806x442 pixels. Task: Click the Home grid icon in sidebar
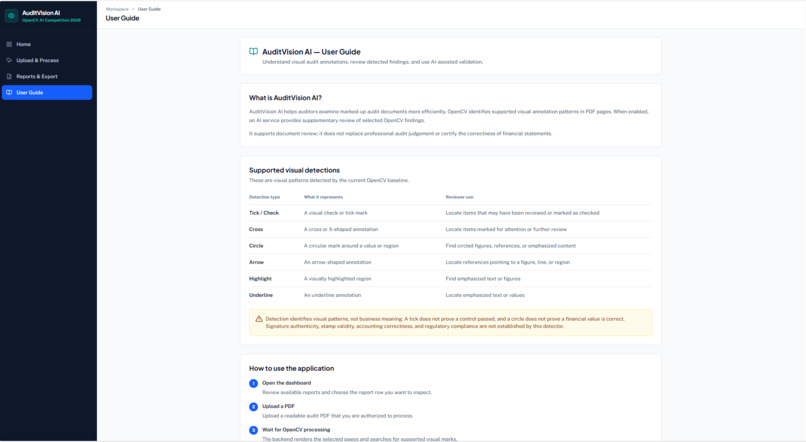pyautogui.click(x=9, y=44)
